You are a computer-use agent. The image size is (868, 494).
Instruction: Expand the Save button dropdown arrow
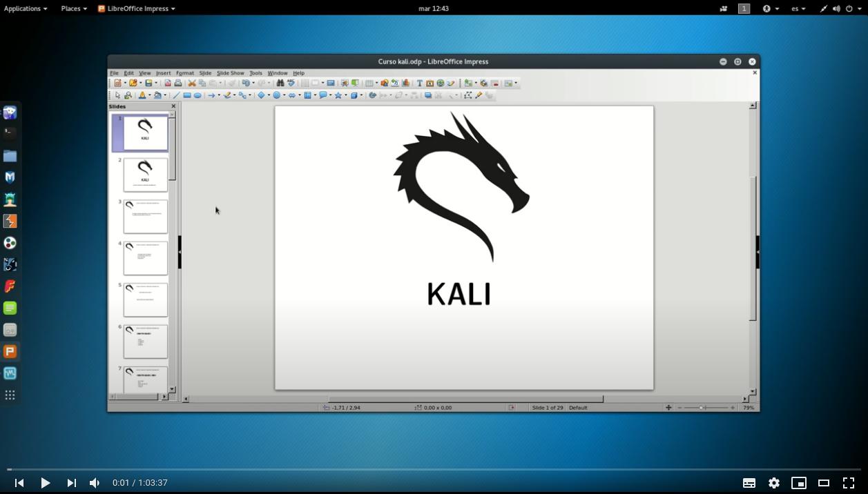(x=156, y=83)
